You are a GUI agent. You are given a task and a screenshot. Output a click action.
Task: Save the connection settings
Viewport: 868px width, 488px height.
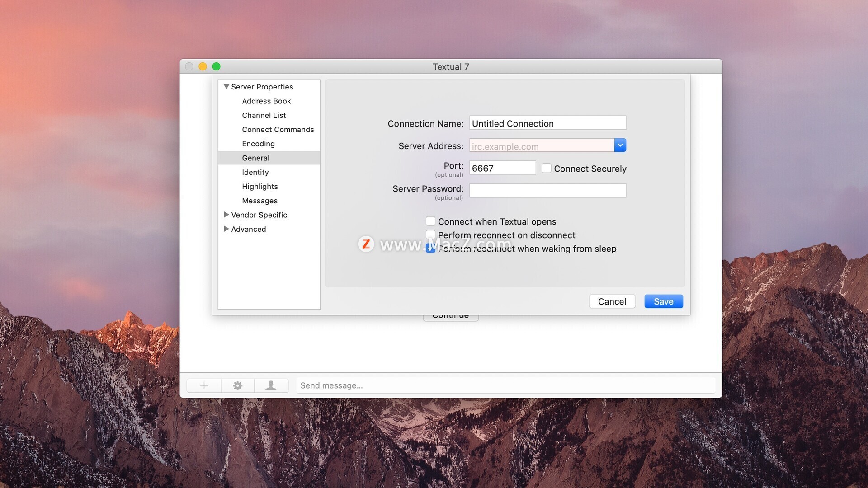[664, 301]
